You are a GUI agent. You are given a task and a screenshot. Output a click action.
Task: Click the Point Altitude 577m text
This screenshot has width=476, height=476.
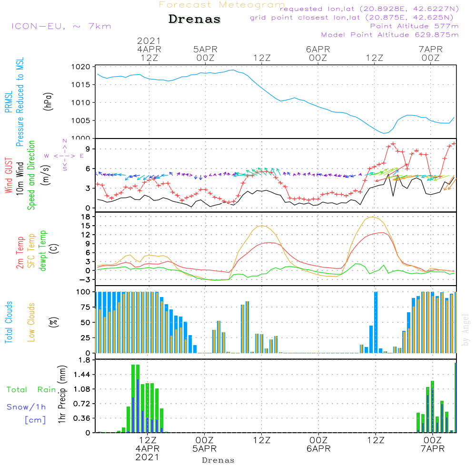pyautogui.click(x=414, y=26)
